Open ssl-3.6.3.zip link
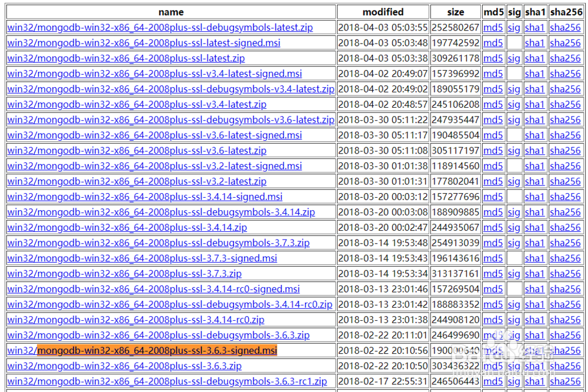 point(125,366)
